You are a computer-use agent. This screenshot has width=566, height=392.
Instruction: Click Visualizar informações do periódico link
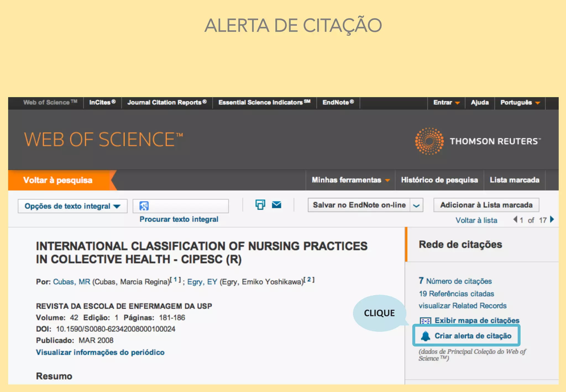100,352
